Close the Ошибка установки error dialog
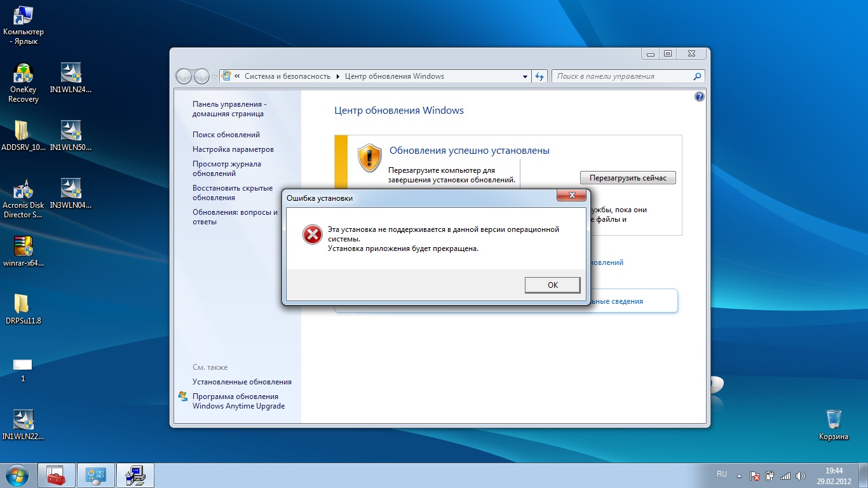 [x=571, y=196]
